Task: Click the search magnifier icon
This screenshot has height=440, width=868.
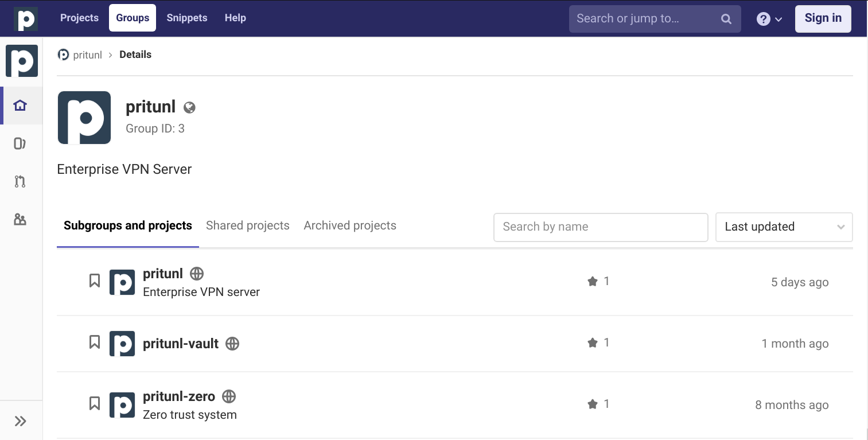Action: (726, 19)
